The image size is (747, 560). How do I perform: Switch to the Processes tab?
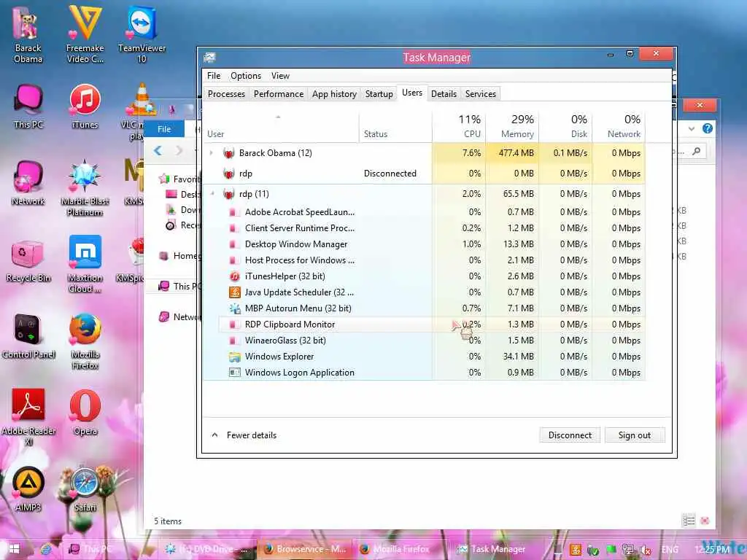pyautogui.click(x=226, y=94)
